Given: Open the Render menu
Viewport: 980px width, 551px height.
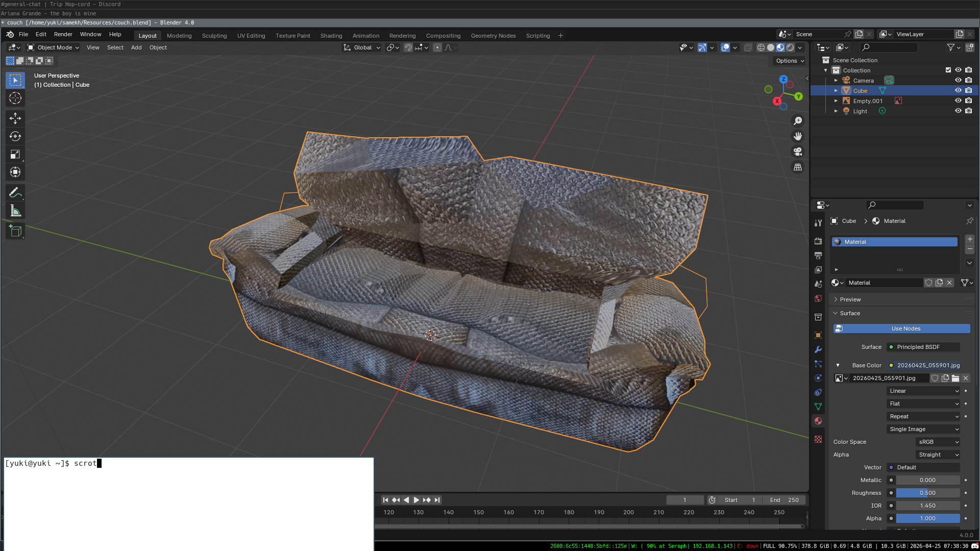Looking at the screenshot, I should pyautogui.click(x=63, y=34).
